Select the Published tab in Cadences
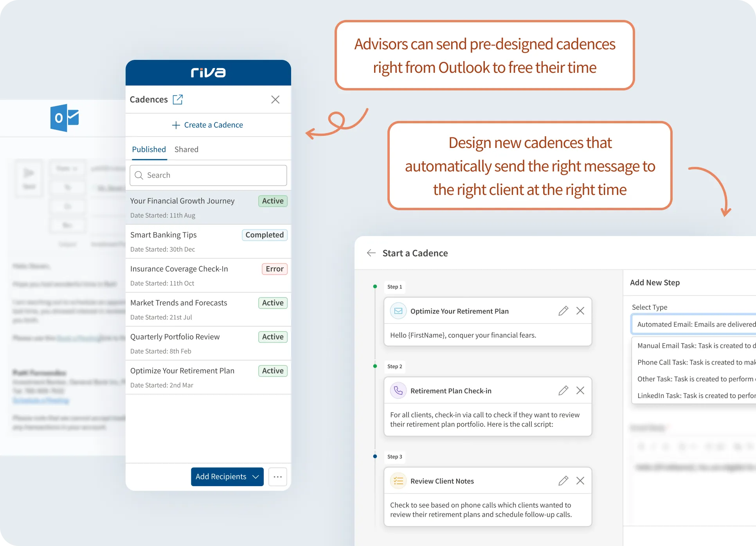This screenshot has width=756, height=546. point(148,149)
